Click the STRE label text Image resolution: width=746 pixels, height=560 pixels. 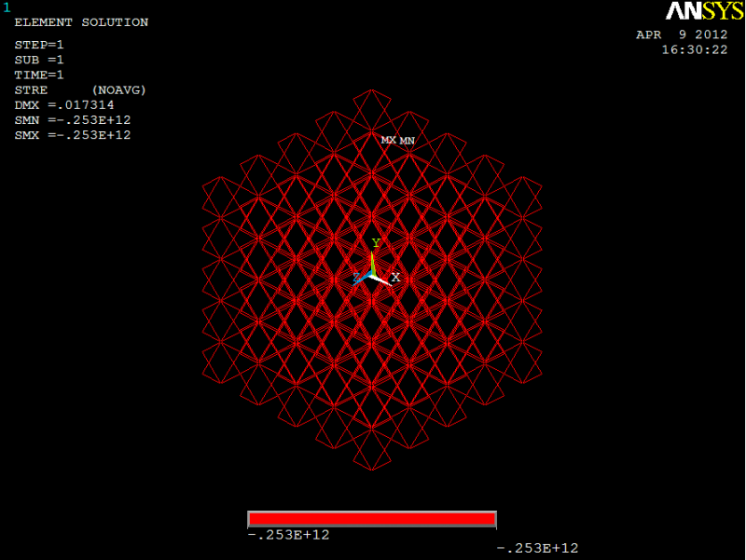[x=31, y=90]
